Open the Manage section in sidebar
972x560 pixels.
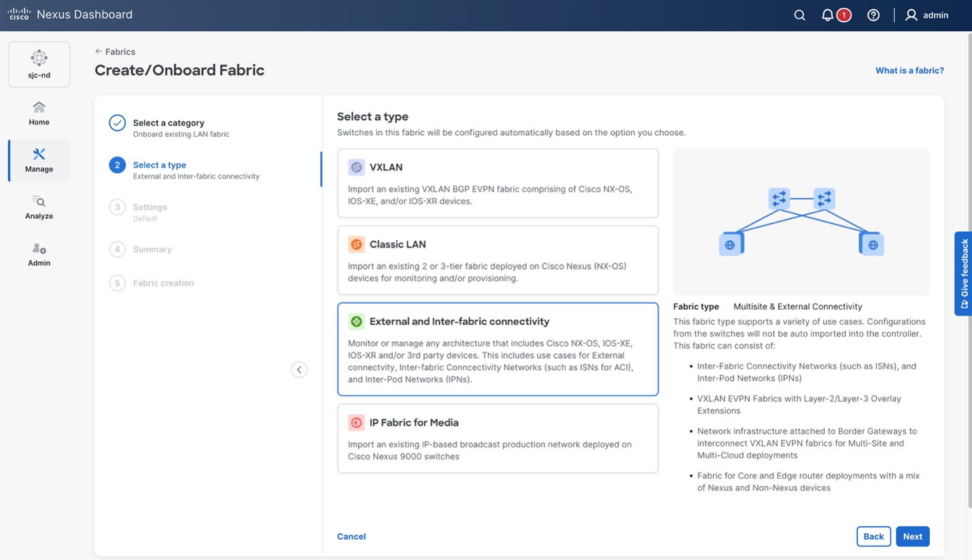coord(39,160)
